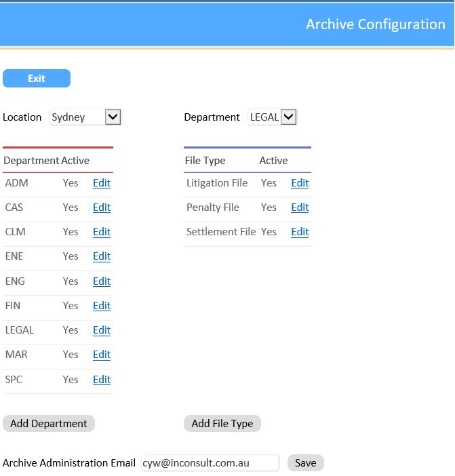This screenshot has width=455, height=476.
Task: Edit the ADM department
Action: (x=102, y=183)
